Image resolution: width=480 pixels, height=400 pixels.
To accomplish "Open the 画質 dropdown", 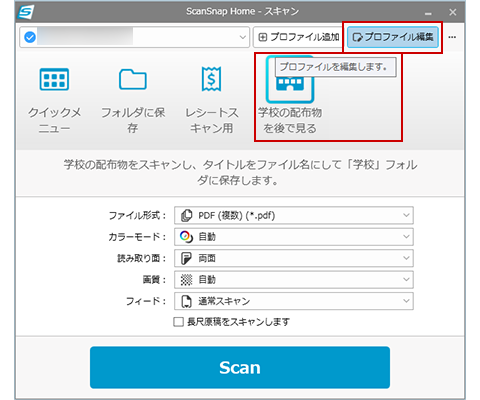I will pyautogui.click(x=294, y=280).
